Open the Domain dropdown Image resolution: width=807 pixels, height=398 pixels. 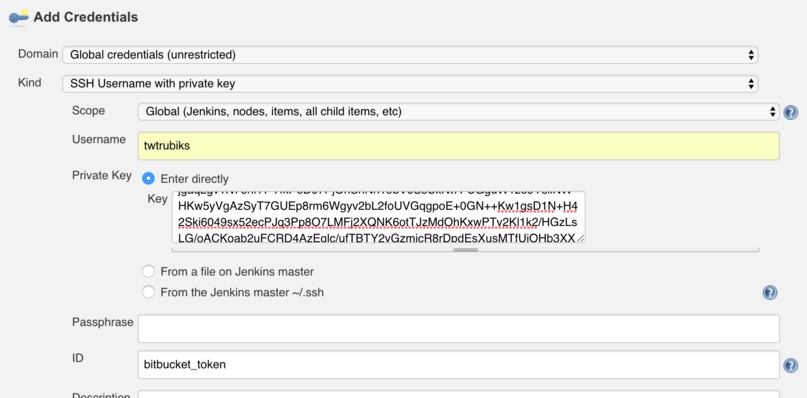point(410,55)
